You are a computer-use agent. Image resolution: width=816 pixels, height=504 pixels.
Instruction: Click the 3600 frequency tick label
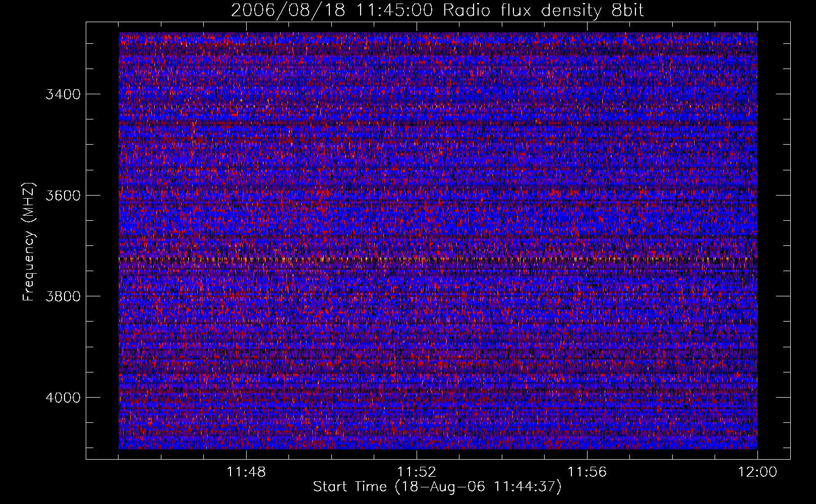(63, 196)
